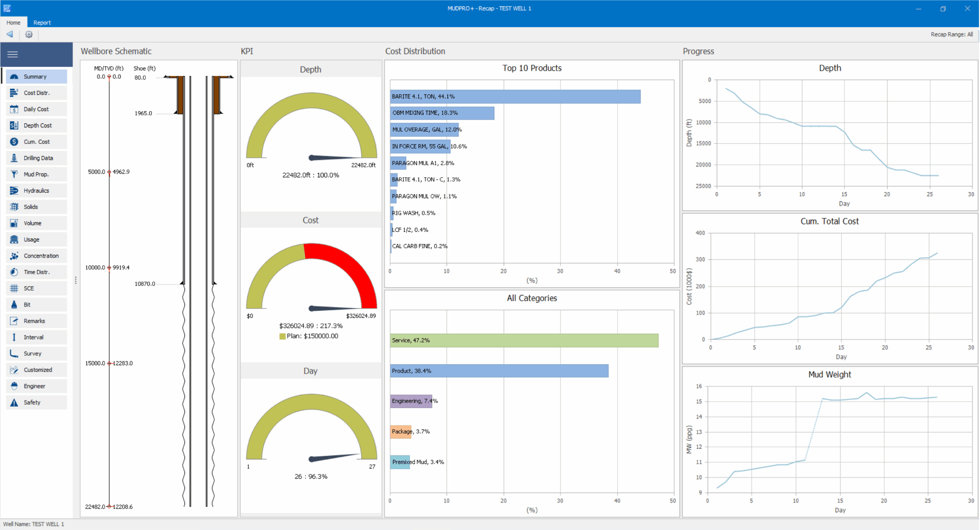Switch to the Report ribbon tab
980x530 pixels.
(x=42, y=23)
